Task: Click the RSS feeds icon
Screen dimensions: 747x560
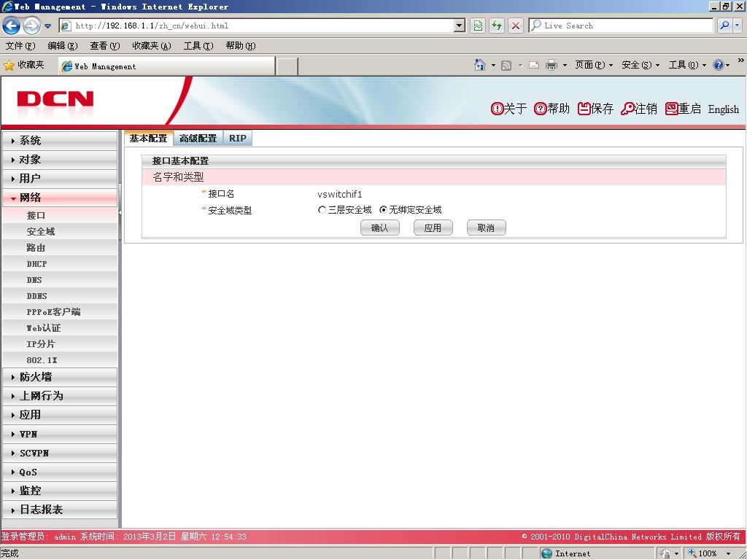Action: [x=506, y=65]
